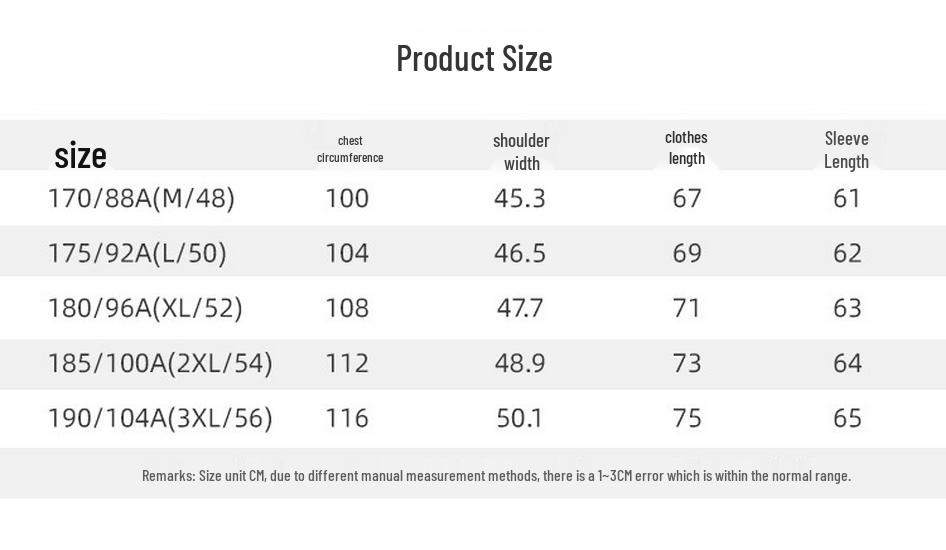Click shoulder width value 50.1
The image size is (946, 550).
click(520, 418)
